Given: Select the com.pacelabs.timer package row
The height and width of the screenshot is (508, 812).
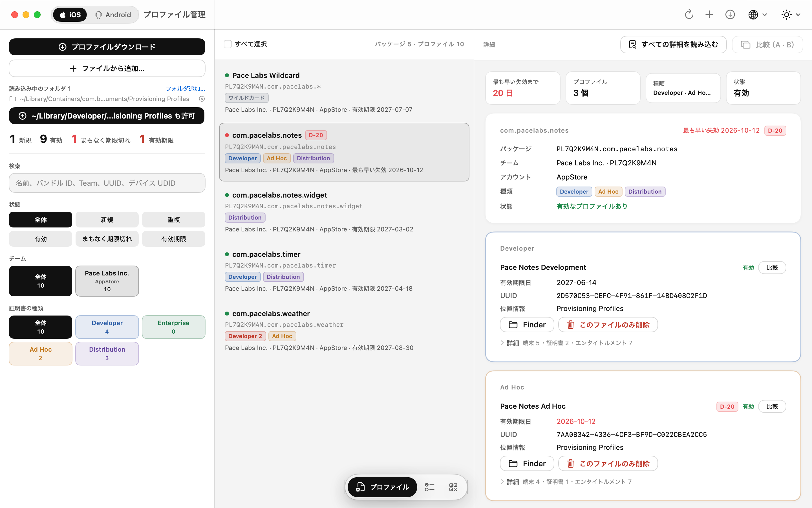Looking at the screenshot, I should click(344, 271).
